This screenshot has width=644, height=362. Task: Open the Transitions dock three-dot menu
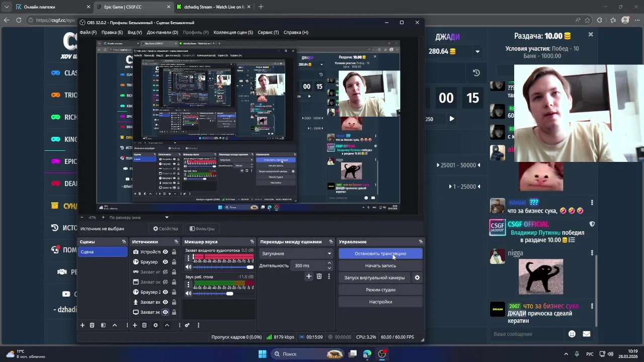(329, 276)
